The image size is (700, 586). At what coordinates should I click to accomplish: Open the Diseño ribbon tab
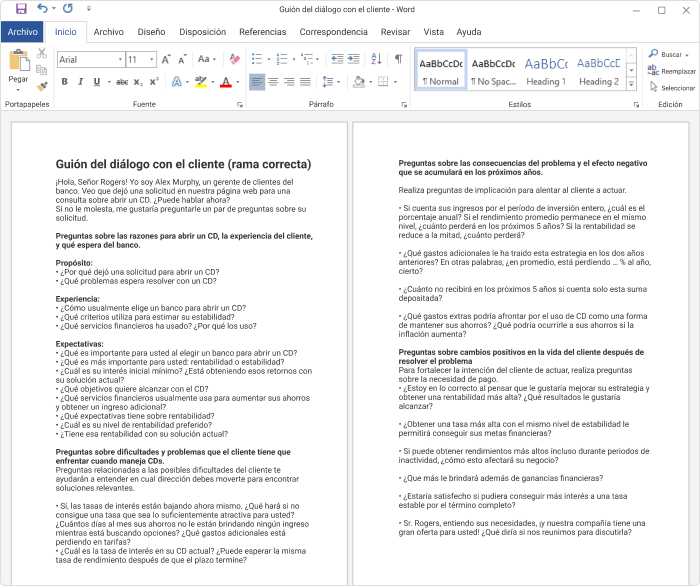151,32
